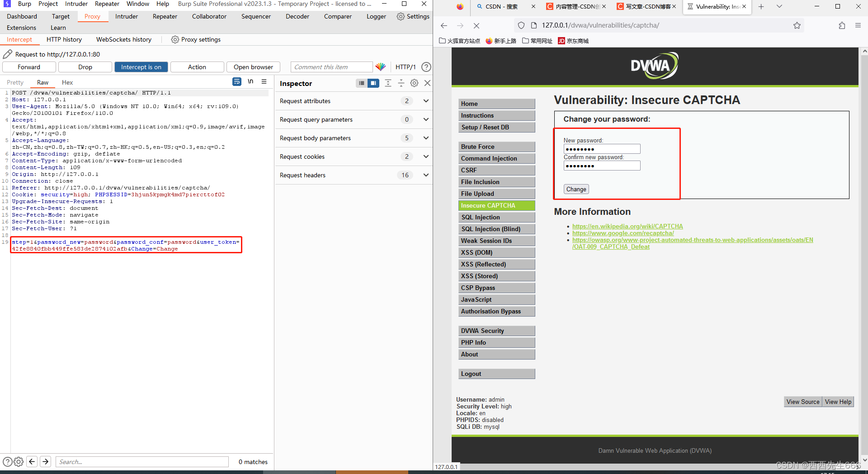Click the pencil edit icon beside Request target
The height and width of the screenshot is (474, 868).
8,54
